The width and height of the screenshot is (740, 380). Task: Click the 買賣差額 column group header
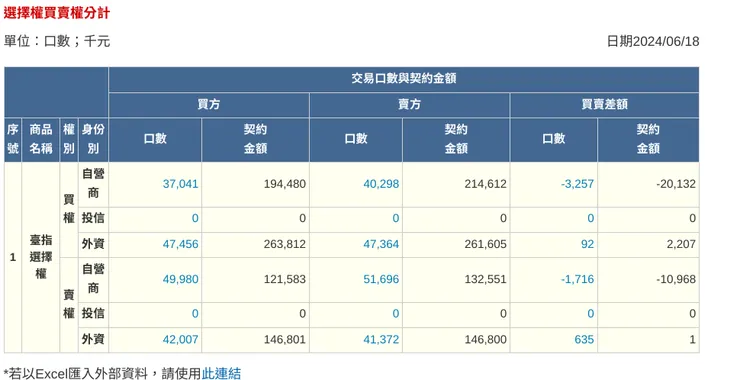pyautogui.click(x=605, y=105)
